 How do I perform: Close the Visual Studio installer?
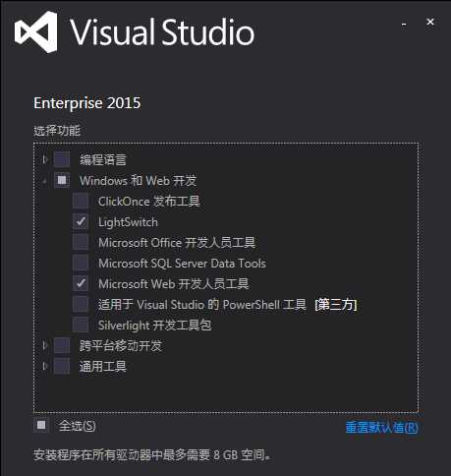click(x=430, y=22)
